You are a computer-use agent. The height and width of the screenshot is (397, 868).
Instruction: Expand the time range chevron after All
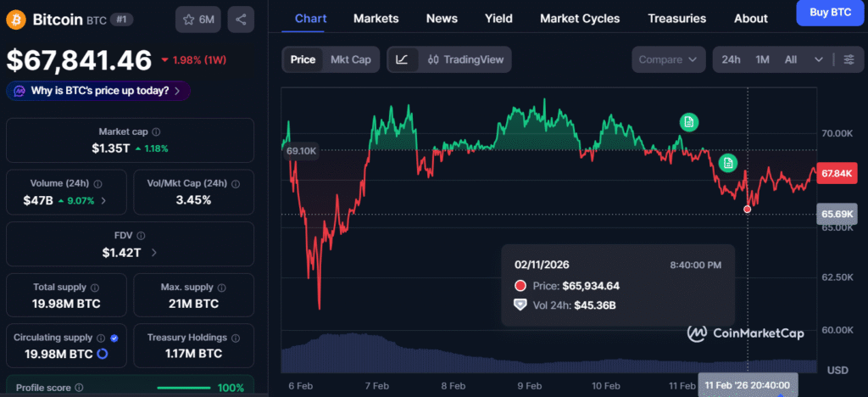click(x=818, y=59)
